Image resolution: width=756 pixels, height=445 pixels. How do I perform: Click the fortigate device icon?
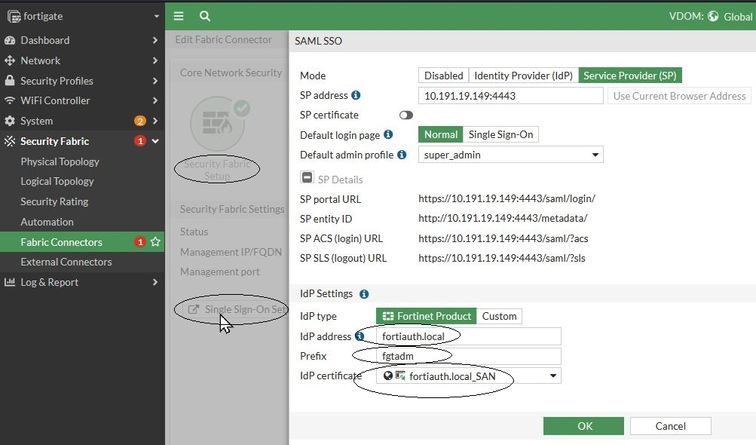tap(14, 16)
